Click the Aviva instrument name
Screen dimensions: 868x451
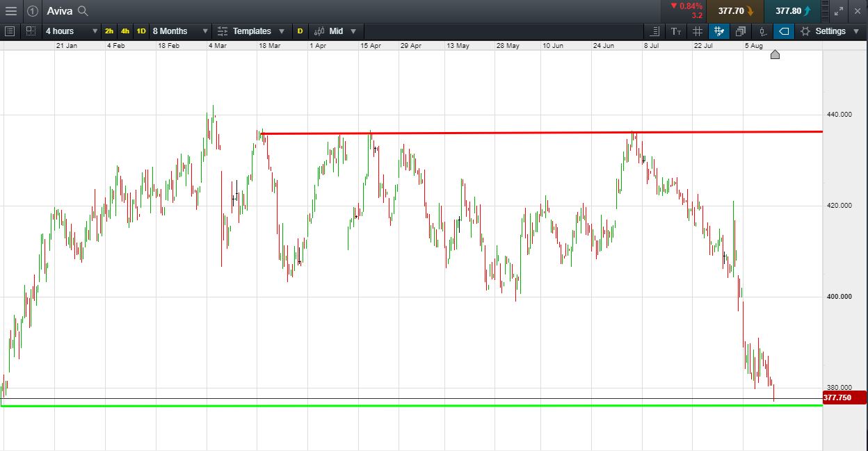[x=60, y=10]
